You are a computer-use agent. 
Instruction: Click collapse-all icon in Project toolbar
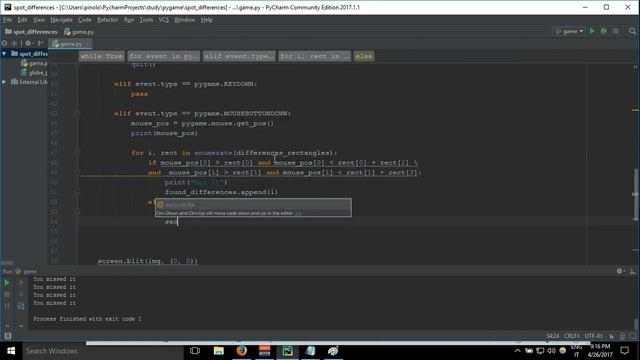point(14,43)
